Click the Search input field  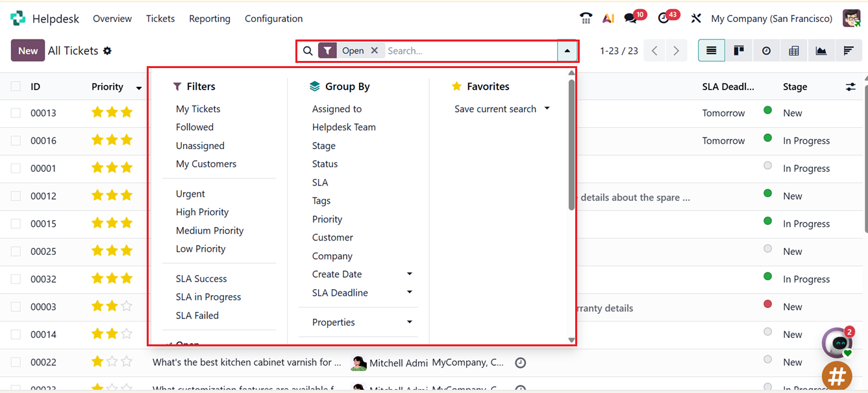467,51
